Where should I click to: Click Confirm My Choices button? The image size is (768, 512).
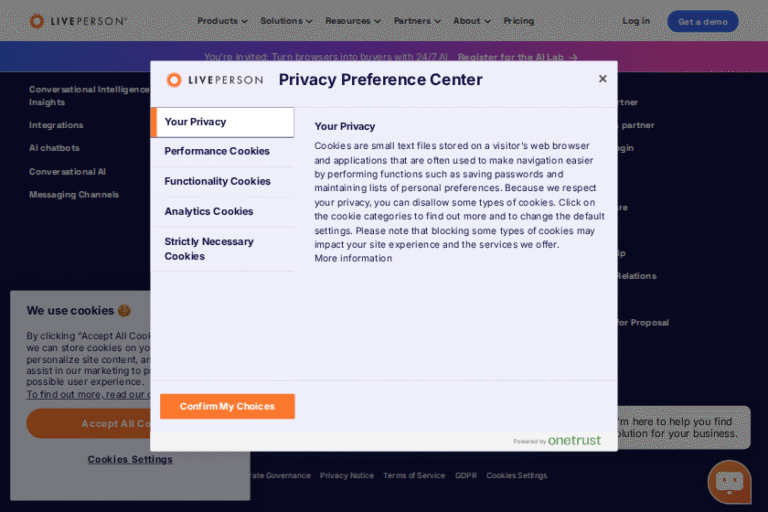coord(227,406)
